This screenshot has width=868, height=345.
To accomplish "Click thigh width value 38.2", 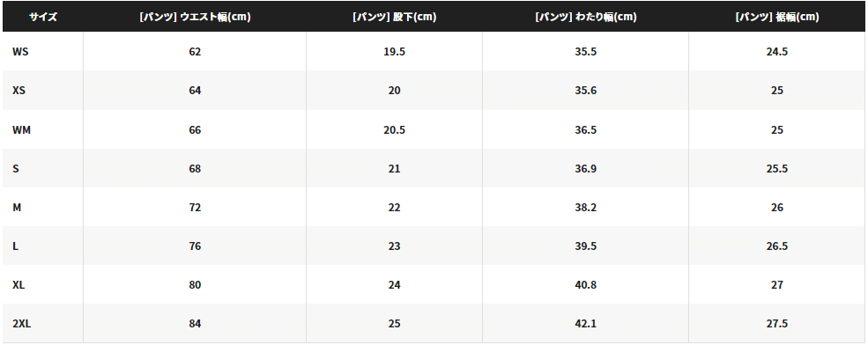I will pos(586,208).
